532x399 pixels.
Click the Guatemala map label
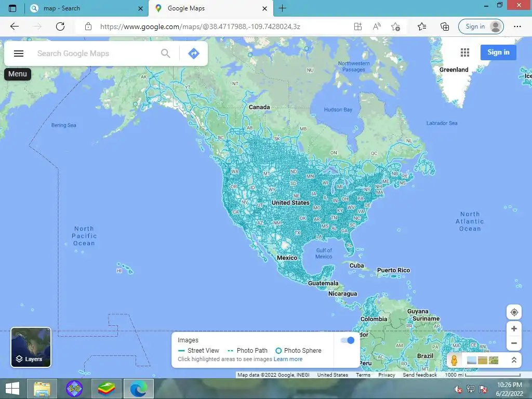pyautogui.click(x=323, y=283)
